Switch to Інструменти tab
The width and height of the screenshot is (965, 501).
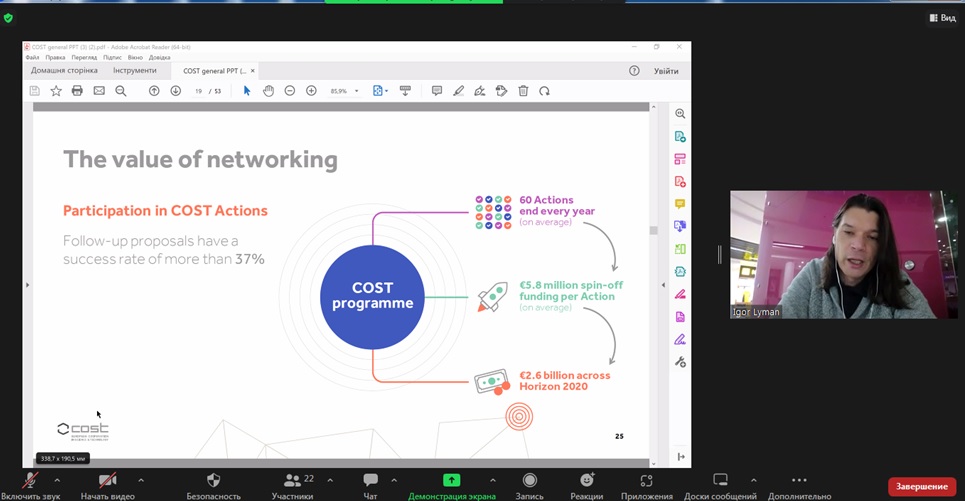pos(135,71)
